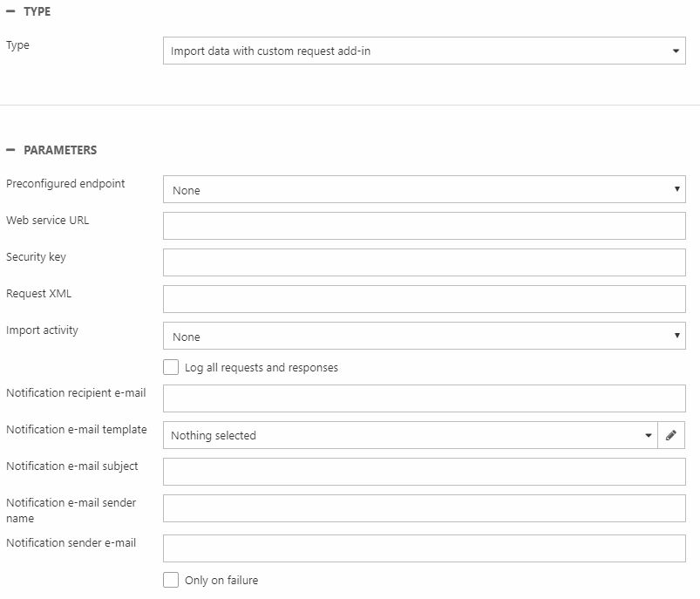
Task: Open the Preconfigured endpoint dropdown
Action: 424,189
